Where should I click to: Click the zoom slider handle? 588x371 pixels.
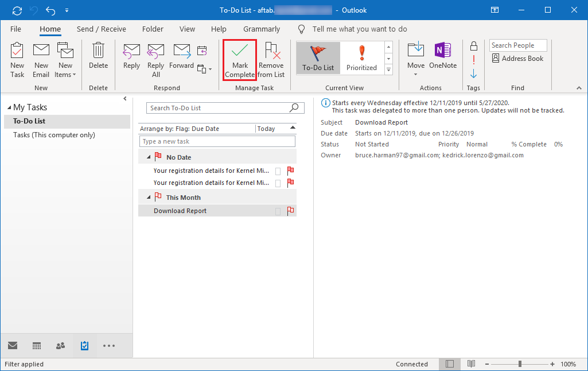coord(520,364)
